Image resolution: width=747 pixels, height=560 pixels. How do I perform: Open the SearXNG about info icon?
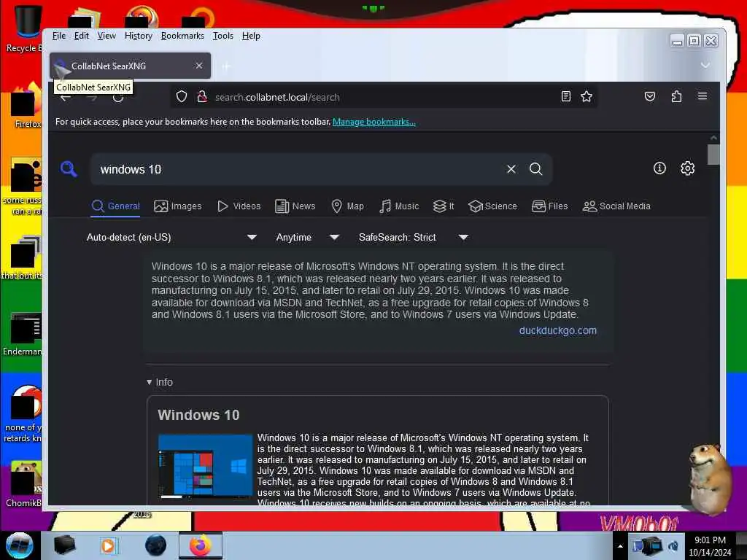click(x=659, y=168)
